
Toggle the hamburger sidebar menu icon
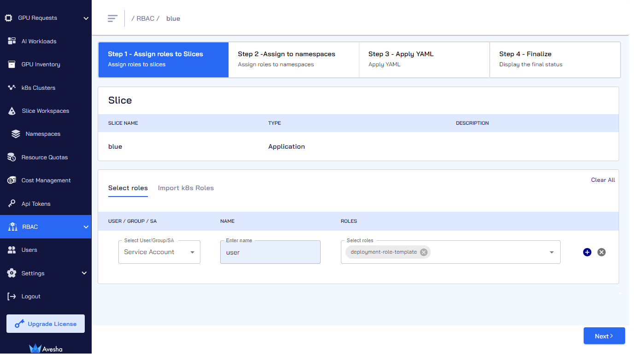coord(112,18)
